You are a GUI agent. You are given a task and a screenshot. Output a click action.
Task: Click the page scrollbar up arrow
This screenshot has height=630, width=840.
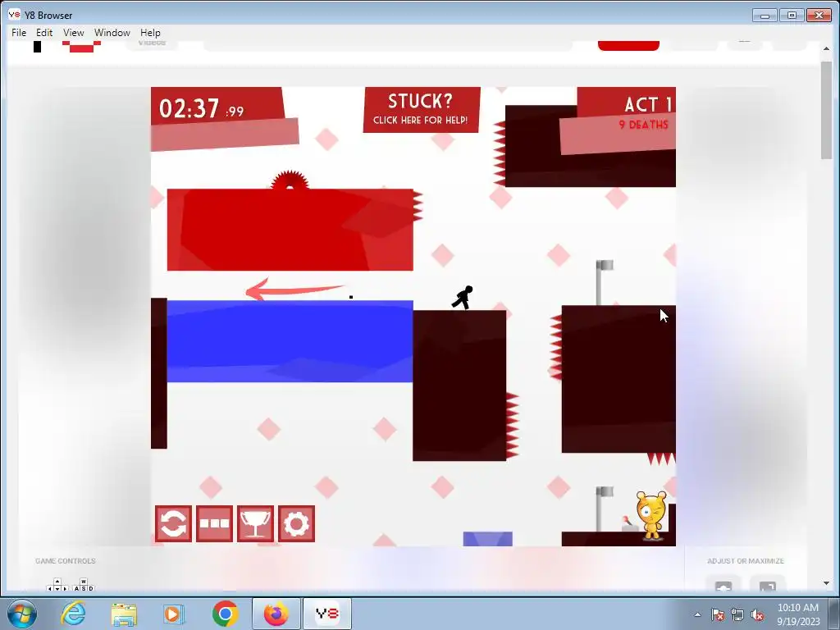pyautogui.click(x=826, y=48)
